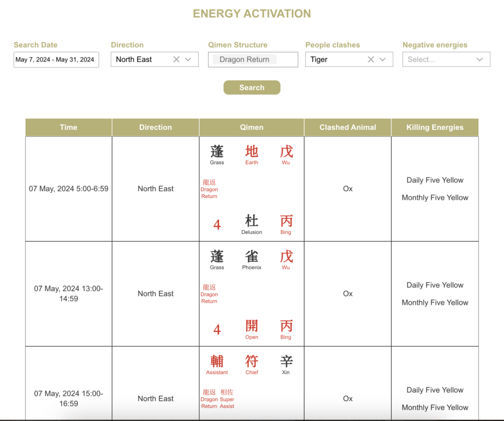Expand the People clashes dropdown arrow
504x421 pixels.
click(382, 60)
